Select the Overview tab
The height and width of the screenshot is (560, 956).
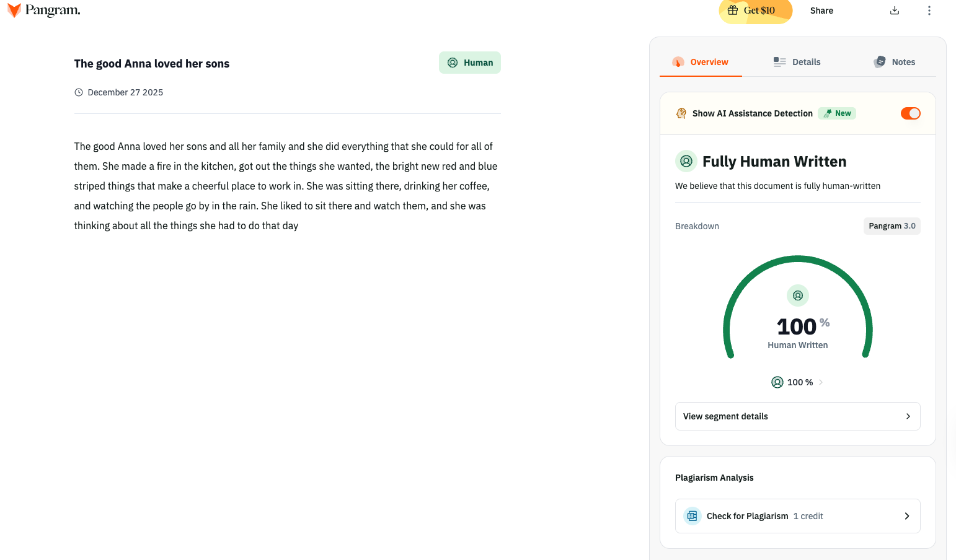701,62
